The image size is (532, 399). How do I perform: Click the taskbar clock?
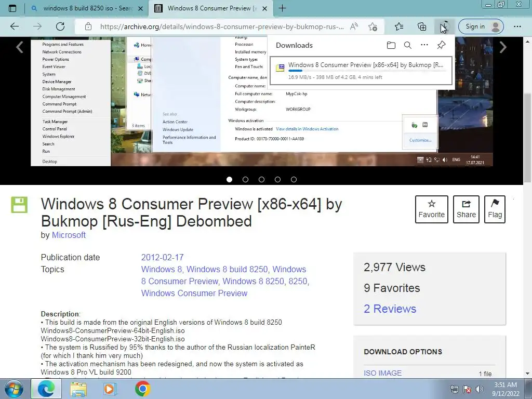click(x=506, y=389)
